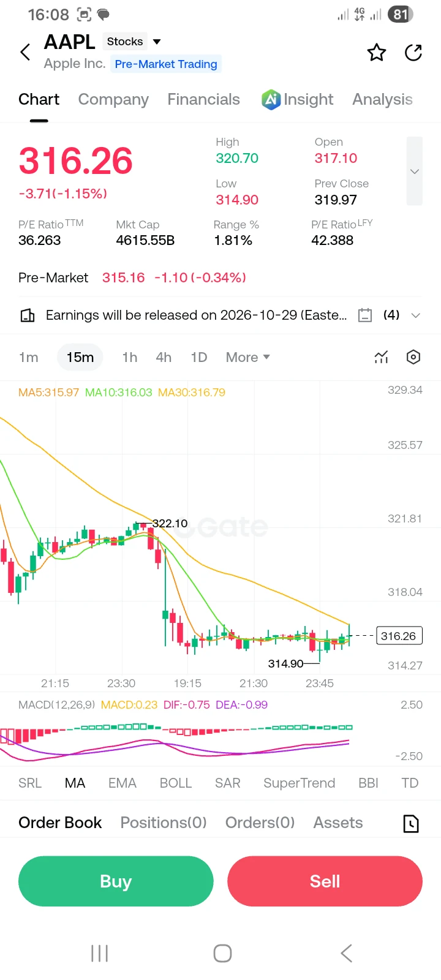Select the BOLL indicator
The width and height of the screenshot is (441, 980).
[176, 783]
